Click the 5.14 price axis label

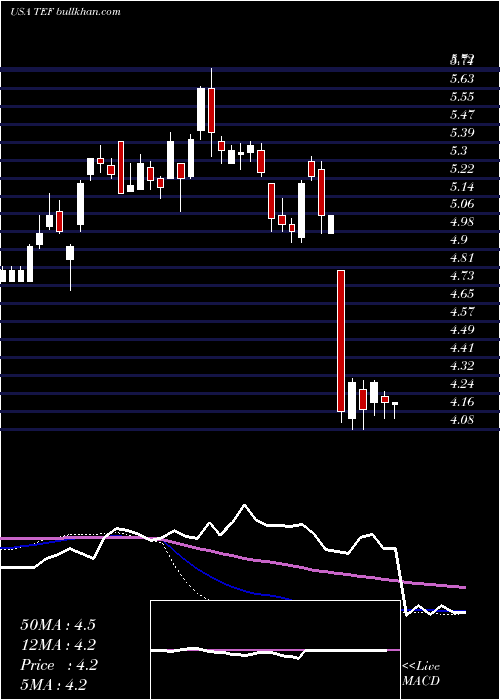462,187
